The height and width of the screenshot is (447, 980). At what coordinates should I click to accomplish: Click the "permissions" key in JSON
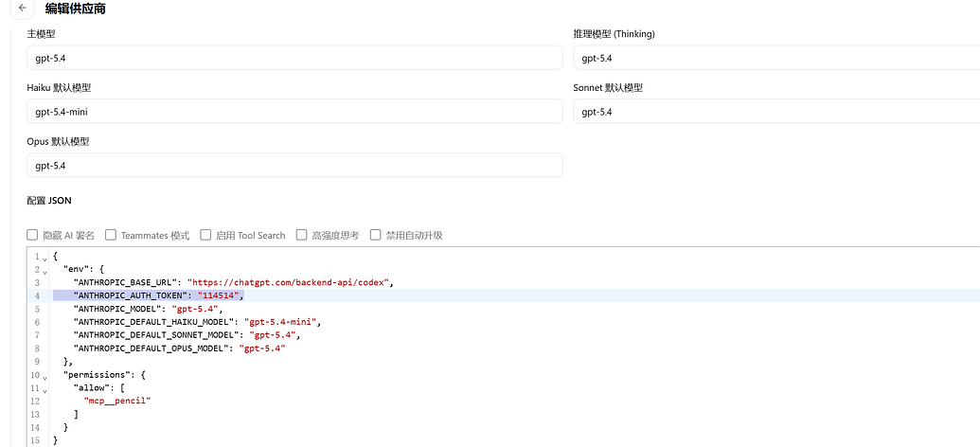click(95, 374)
